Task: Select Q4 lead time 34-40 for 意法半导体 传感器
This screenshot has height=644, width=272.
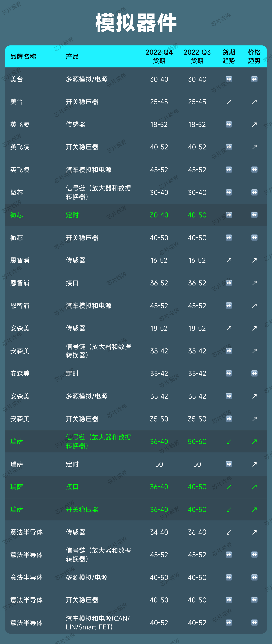Action: coord(159,532)
